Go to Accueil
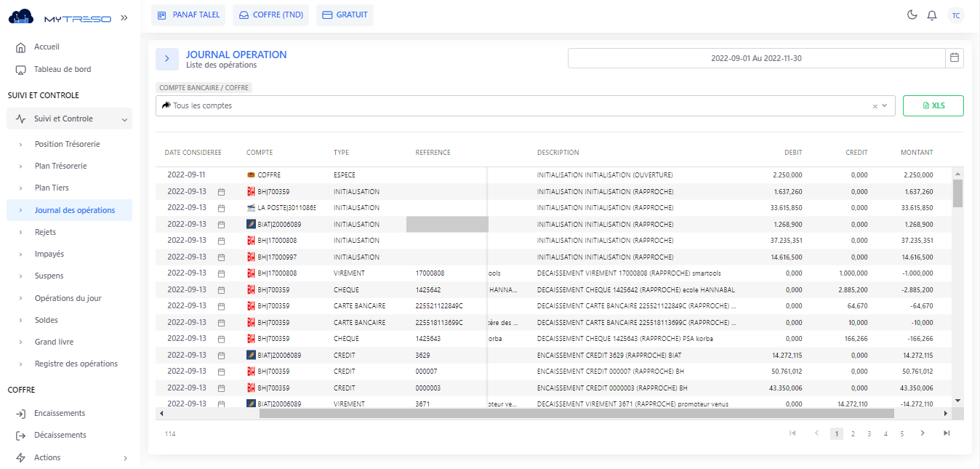The image size is (980, 469). coord(47,47)
